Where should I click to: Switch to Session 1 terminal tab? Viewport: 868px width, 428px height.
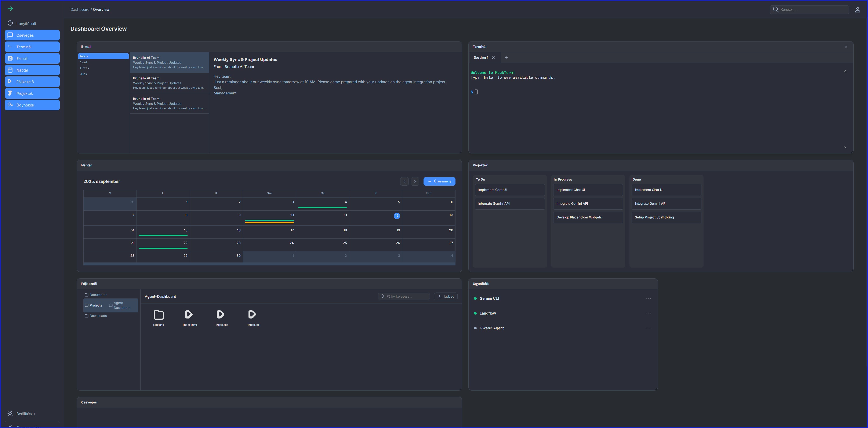[480, 58]
